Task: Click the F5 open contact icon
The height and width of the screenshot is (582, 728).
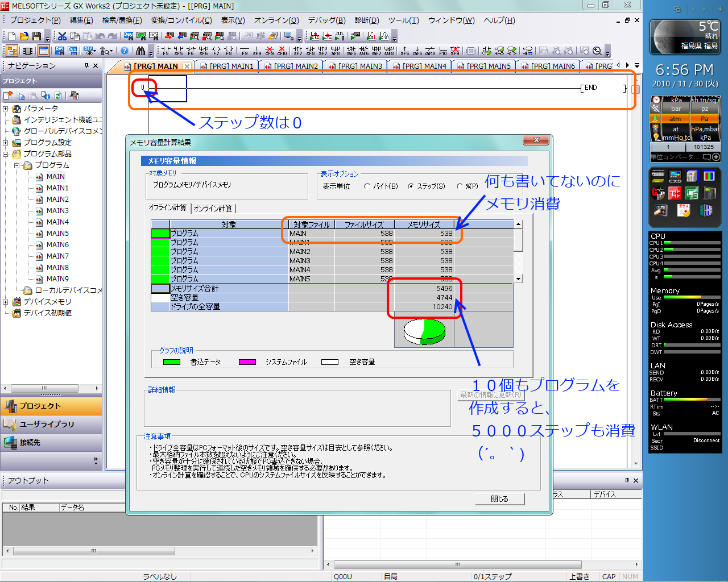Action: point(166,51)
